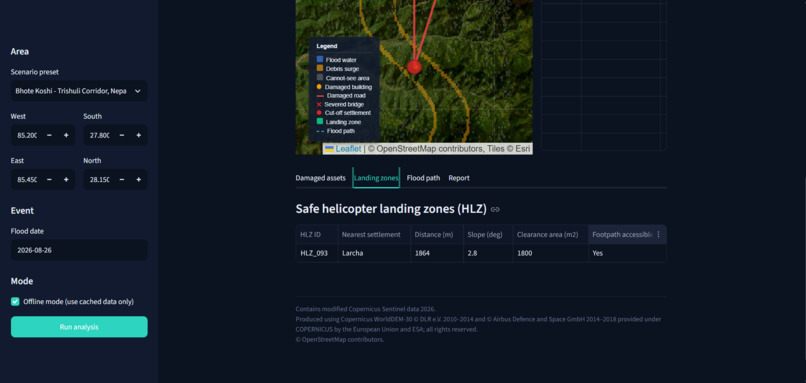Sort by the HLZ ID column header
Viewport: 806px width, 383px height.
point(316,234)
